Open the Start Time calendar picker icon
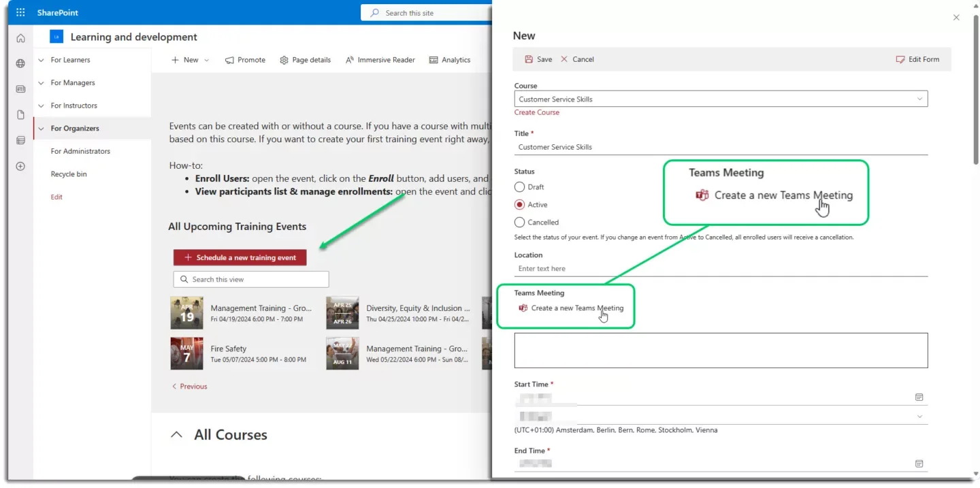The image size is (980, 488). [x=919, y=397]
